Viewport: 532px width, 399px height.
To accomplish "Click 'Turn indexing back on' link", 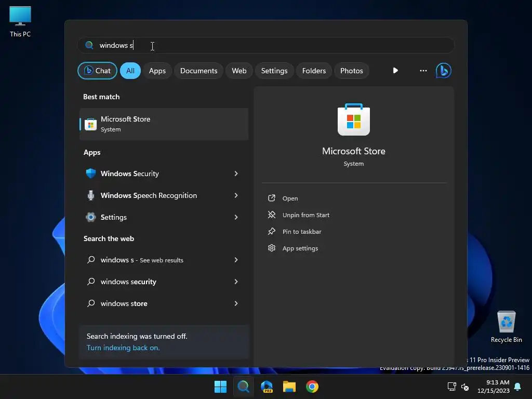I will pos(123,348).
